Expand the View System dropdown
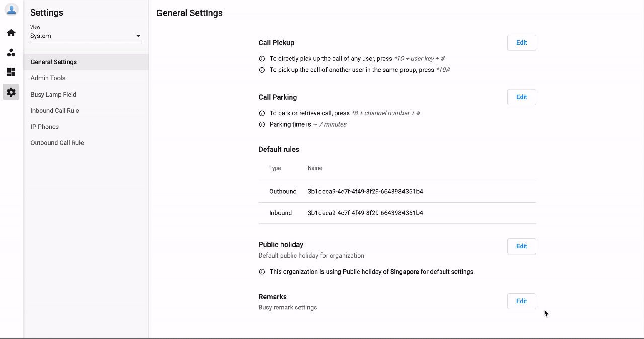 (86, 36)
